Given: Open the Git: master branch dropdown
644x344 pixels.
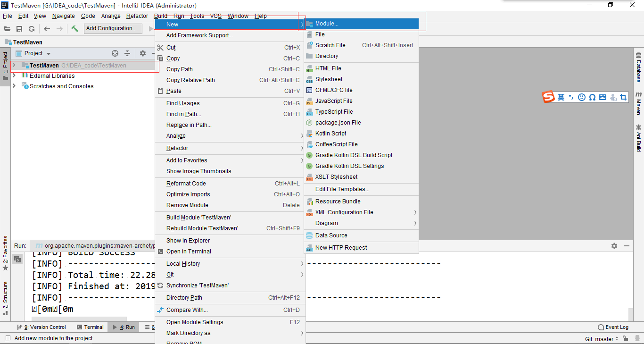Looking at the screenshot, I should tap(603, 339).
